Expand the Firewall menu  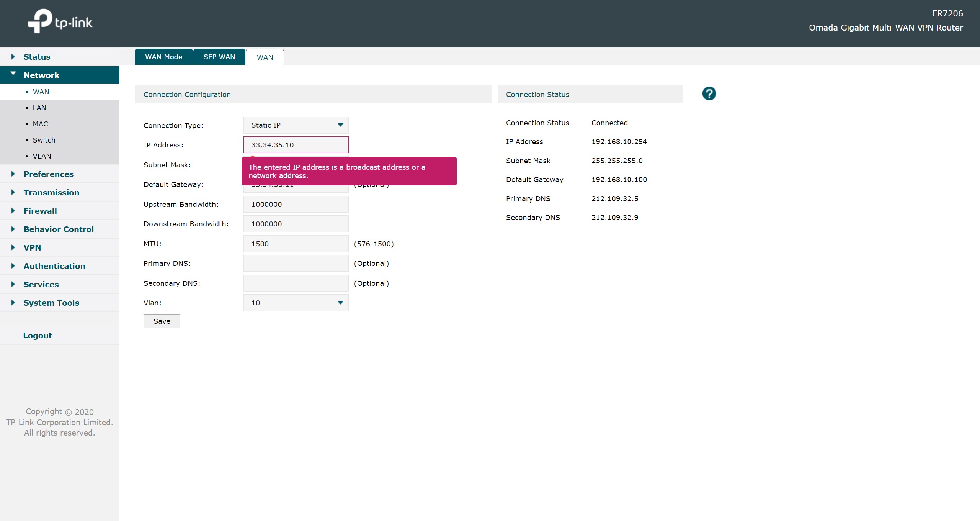tap(40, 211)
